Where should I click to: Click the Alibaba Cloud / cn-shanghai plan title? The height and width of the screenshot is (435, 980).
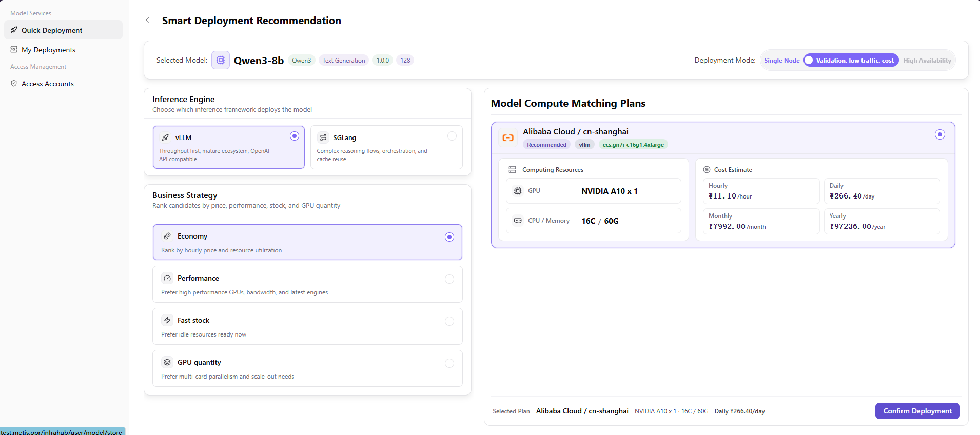click(576, 132)
